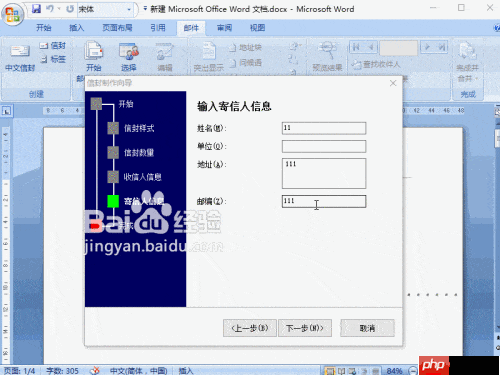The height and width of the screenshot is (375, 500).
Task: Minimize the Word window
Action: tap(433, 8)
